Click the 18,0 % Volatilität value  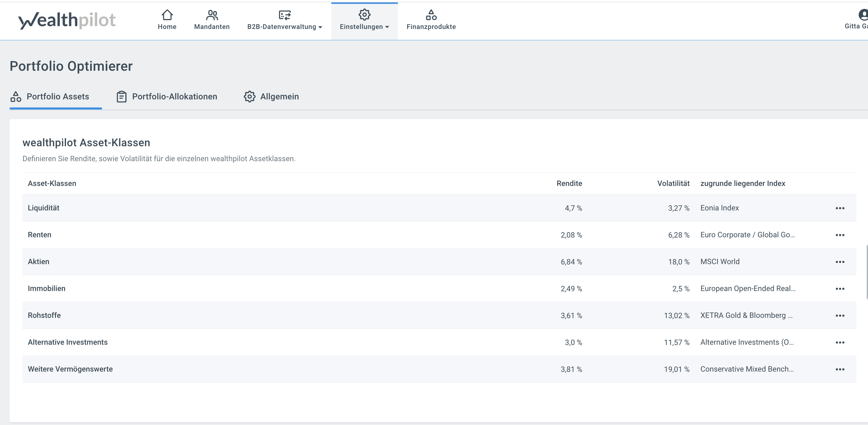[679, 262]
